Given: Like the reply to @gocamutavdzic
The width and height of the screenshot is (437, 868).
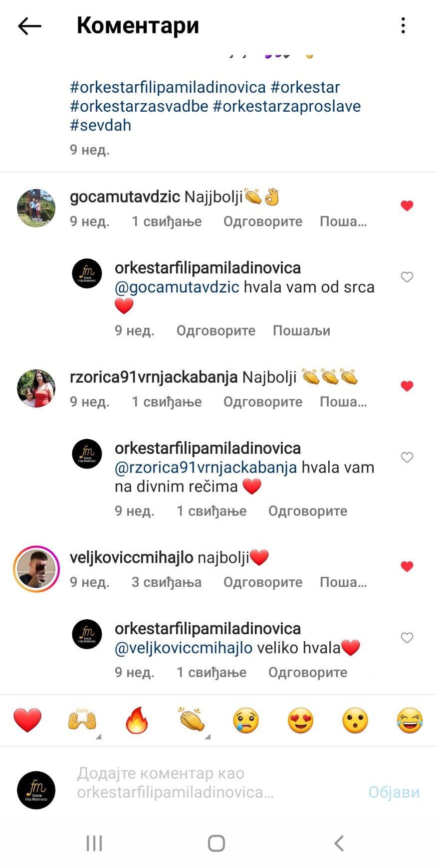Looking at the screenshot, I should (407, 277).
